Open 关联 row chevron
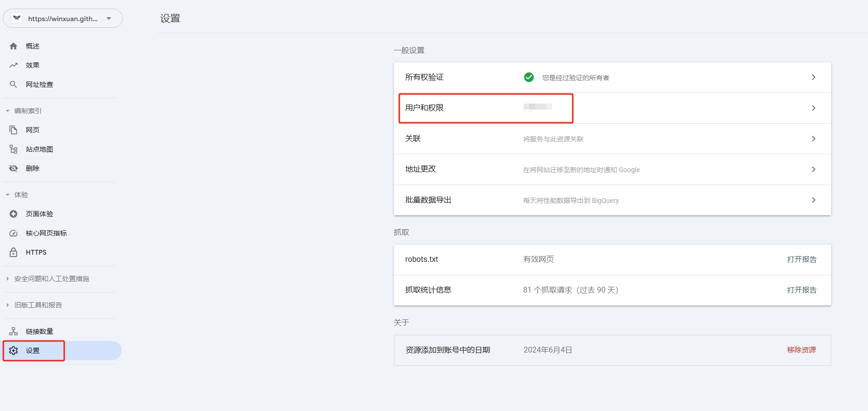Viewport: 868px width, 411px height. click(813, 139)
